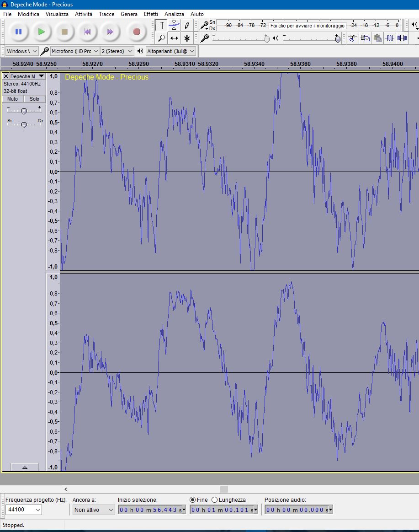
Task: Click the timeline ruler at 58.9310
Action: [x=185, y=64]
